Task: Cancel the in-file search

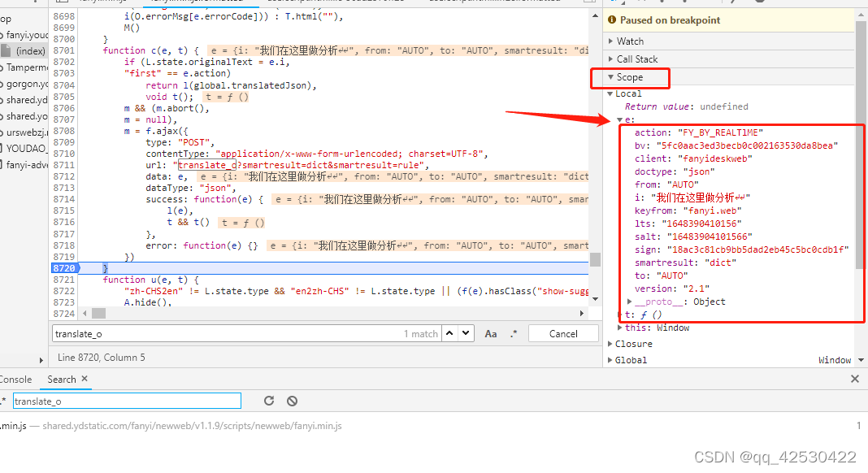Action: tap(563, 333)
